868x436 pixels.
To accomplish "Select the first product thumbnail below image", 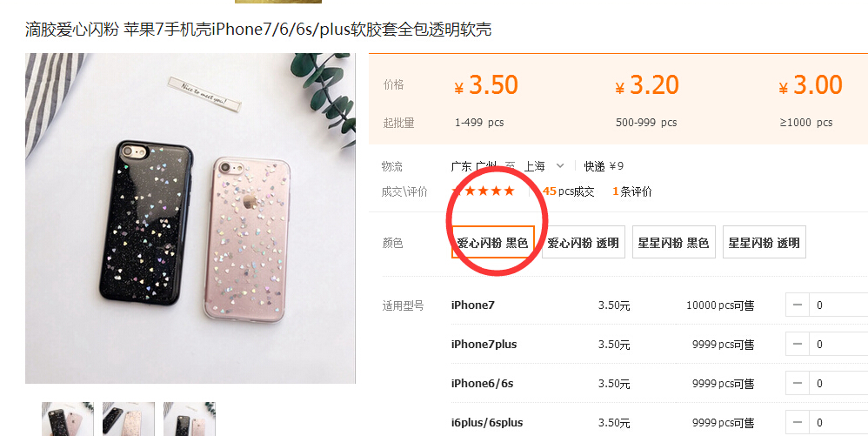I will point(68,419).
